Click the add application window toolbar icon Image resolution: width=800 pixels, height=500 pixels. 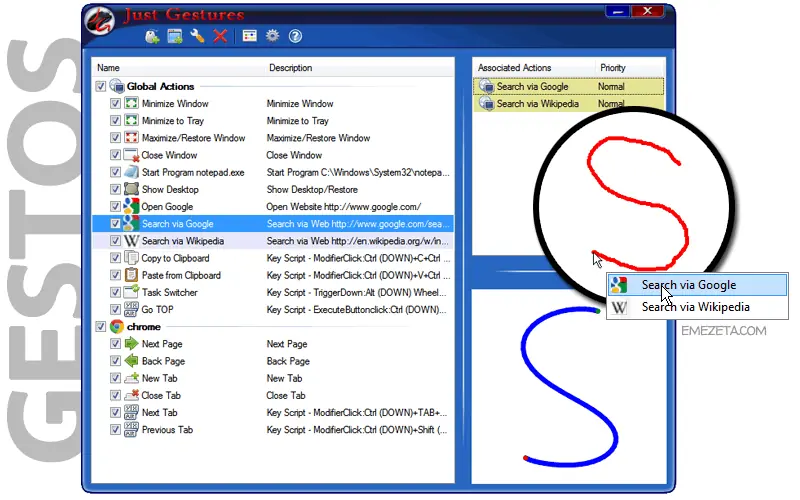click(174, 36)
